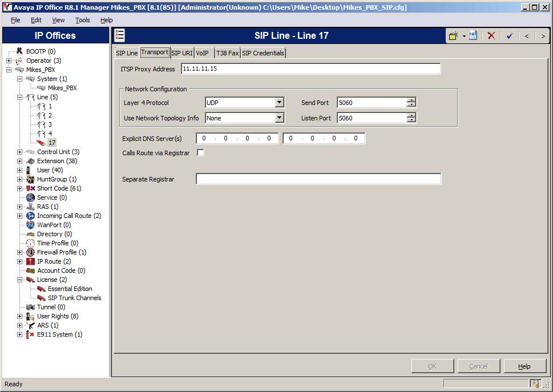The height and width of the screenshot is (392, 553).
Task: Select Line 3 in the tree
Action: [50, 125]
